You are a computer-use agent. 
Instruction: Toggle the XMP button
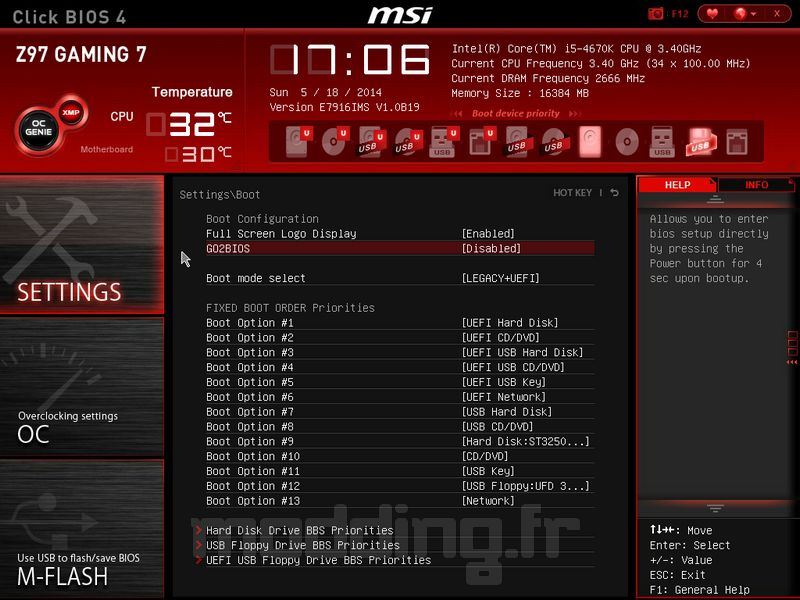point(71,112)
